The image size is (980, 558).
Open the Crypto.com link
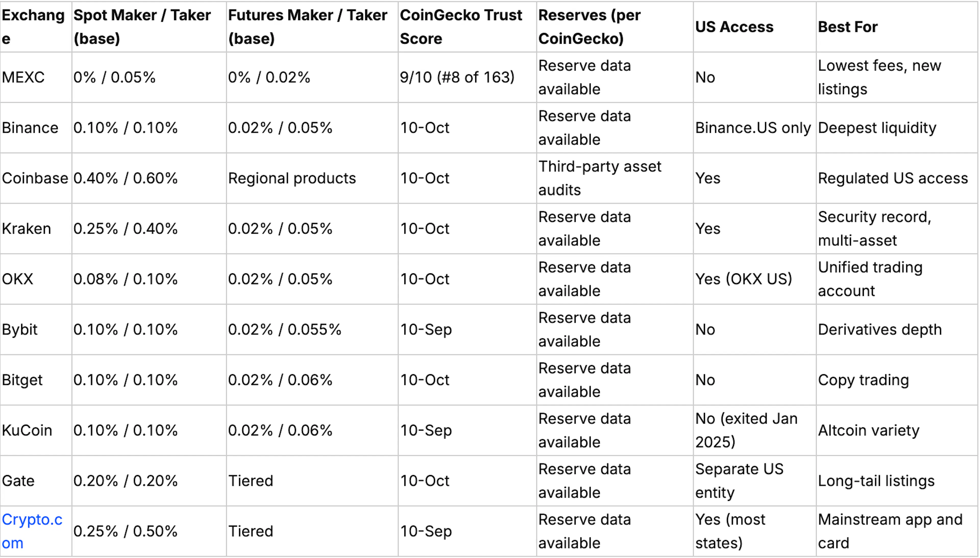[x=32, y=531]
